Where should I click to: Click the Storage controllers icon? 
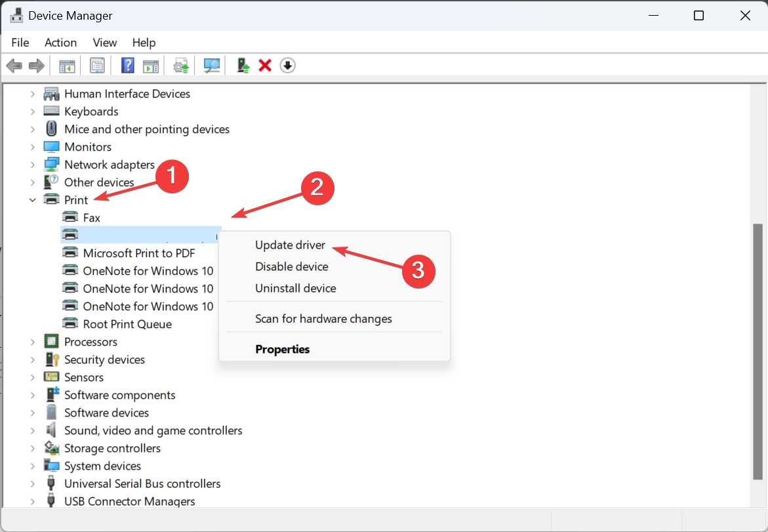[51, 448]
